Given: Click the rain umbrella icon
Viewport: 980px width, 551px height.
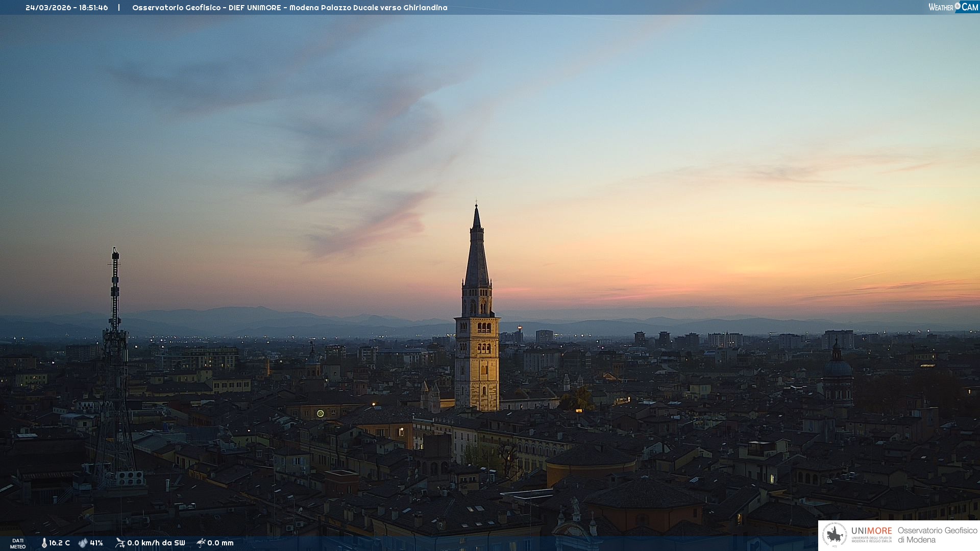Looking at the screenshot, I should coord(201,543).
